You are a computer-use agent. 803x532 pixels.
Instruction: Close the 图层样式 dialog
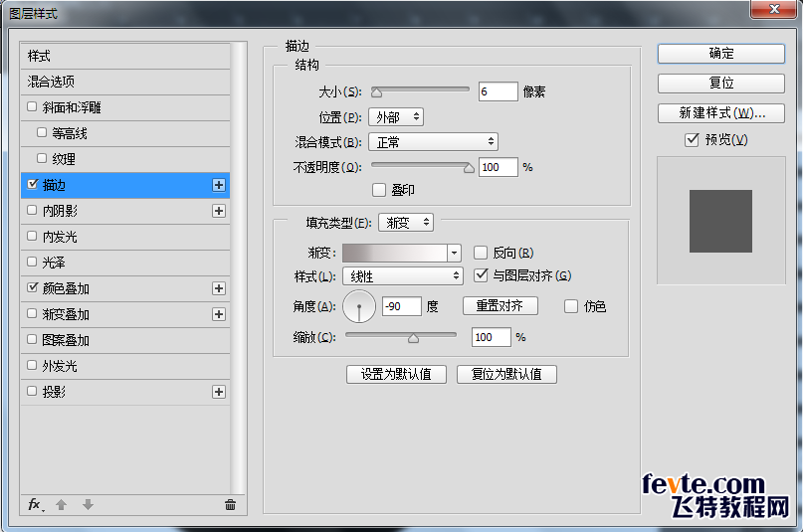click(775, 9)
